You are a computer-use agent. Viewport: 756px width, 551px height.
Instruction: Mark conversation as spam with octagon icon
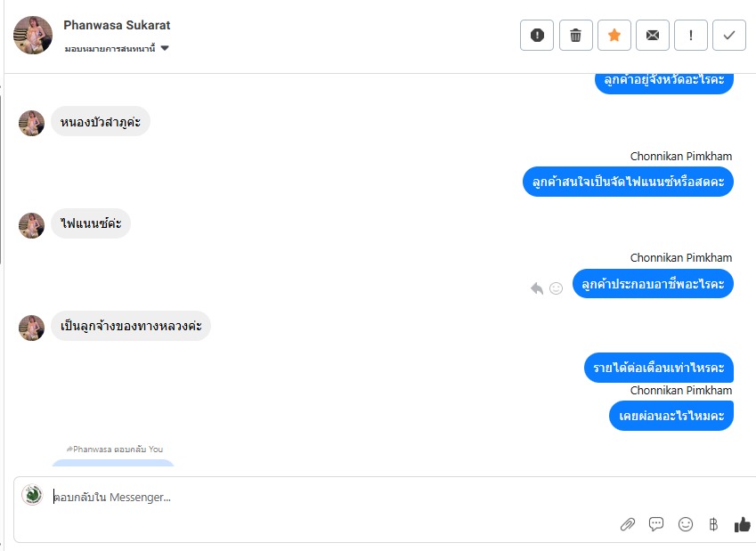pyautogui.click(x=537, y=36)
